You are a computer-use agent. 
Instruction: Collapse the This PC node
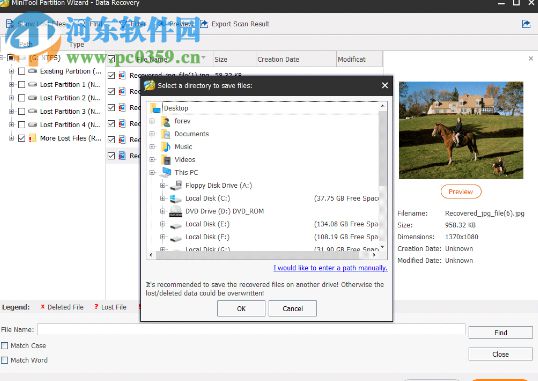[152, 172]
